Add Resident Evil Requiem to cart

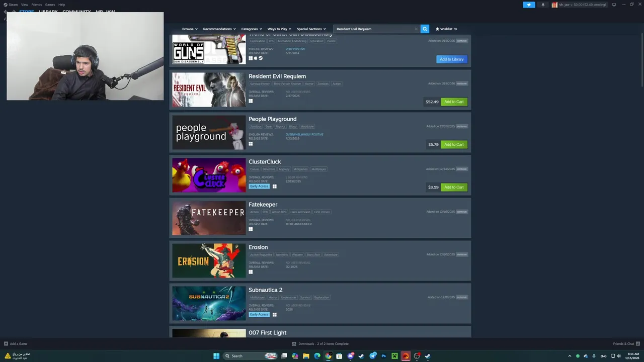(454, 102)
